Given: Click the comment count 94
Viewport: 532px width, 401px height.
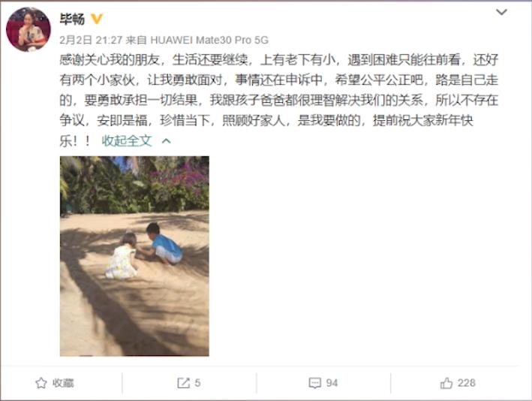Looking at the screenshot, I should point(332,383).
